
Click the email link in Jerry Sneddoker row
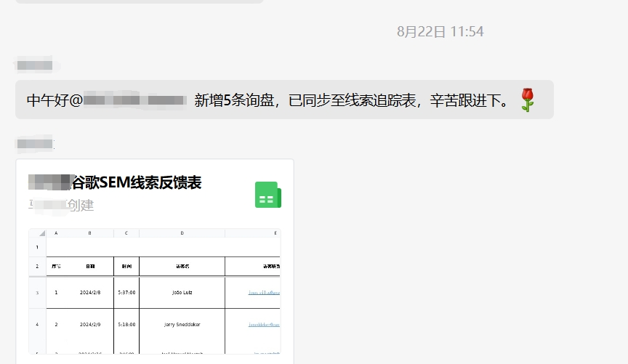click(264, 324)
